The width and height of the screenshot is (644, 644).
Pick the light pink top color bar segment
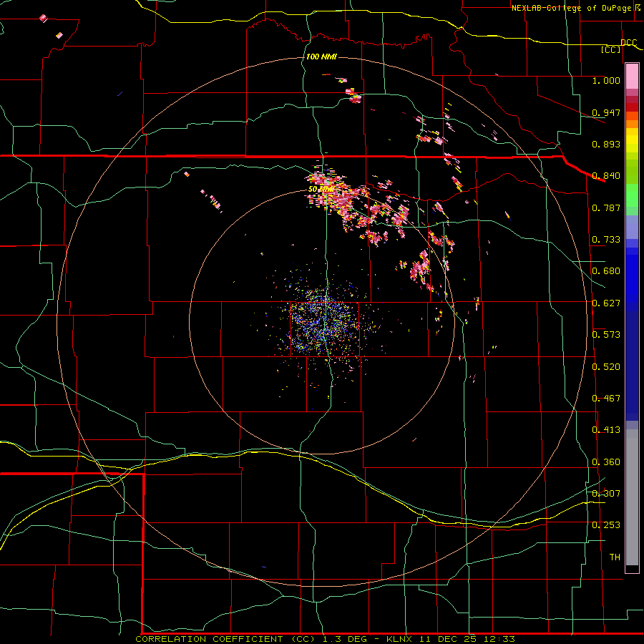pos(632,77)
